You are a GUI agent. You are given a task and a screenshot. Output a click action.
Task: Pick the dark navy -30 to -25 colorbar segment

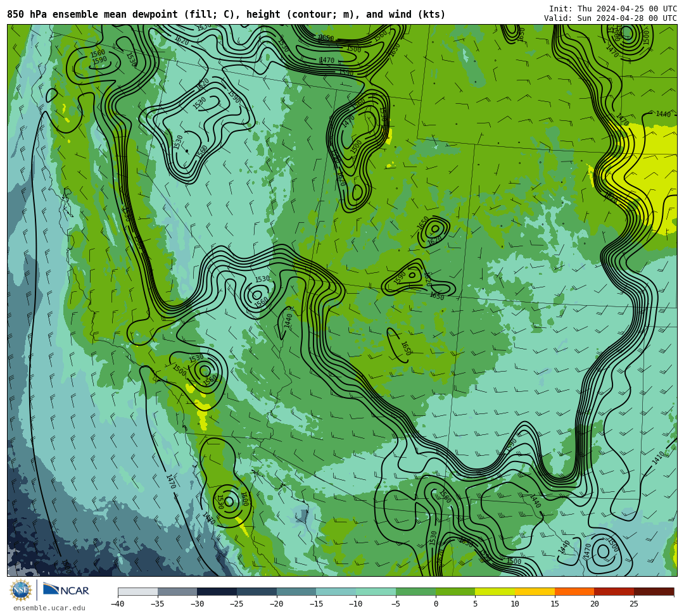pos(217,591)
